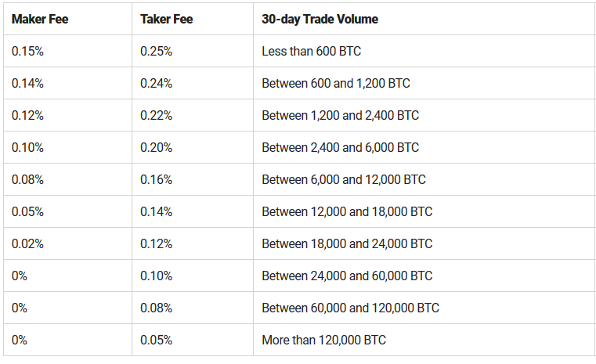Select Between 600 and 1,200 BTC
Viewport: 596px width, 364px height.
(x=424, y=83)
